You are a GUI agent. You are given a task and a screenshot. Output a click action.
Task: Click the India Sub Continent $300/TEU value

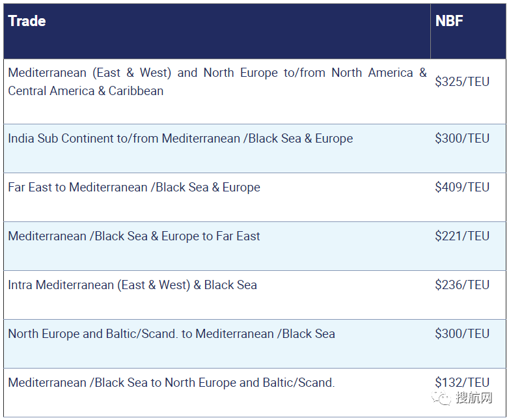pos(462,139)
